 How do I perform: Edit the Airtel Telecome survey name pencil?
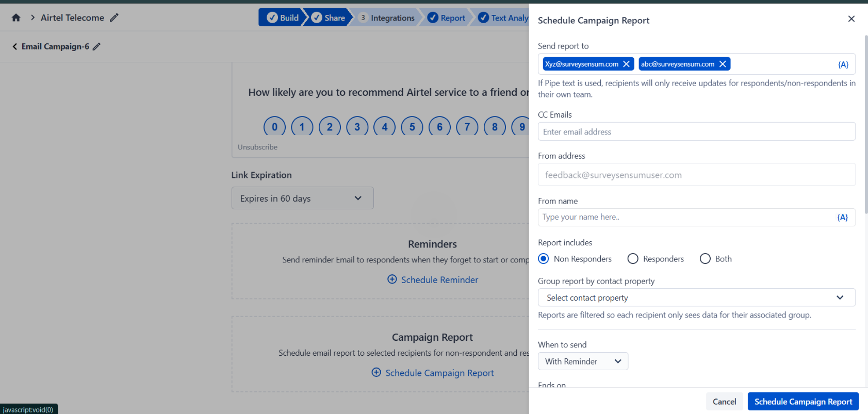click(x=114, y=18)
